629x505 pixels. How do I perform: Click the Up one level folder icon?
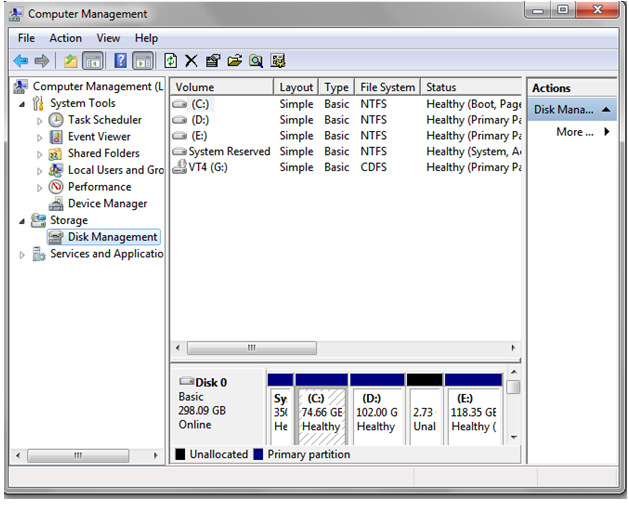tap(71, 61)
